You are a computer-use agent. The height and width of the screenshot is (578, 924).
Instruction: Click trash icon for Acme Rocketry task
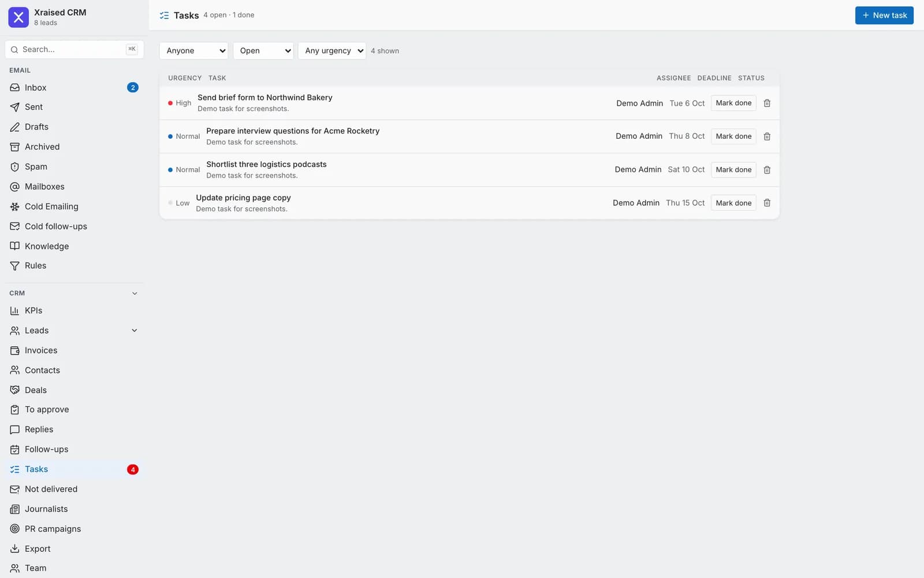point(767,136)
